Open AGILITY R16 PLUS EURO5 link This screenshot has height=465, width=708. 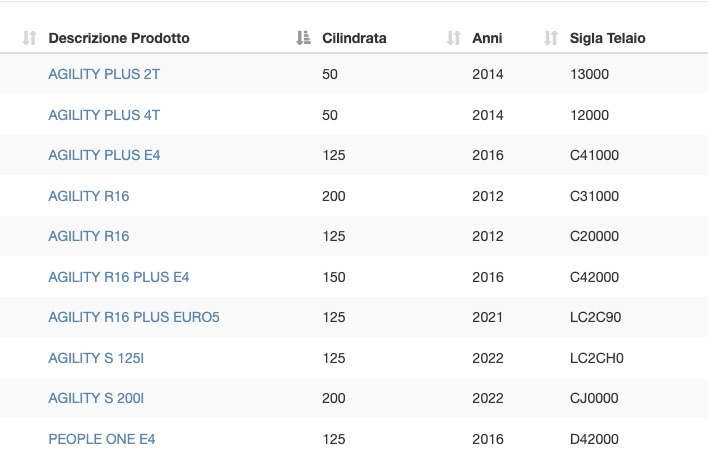pyautogui.click(x=134, y=317)
